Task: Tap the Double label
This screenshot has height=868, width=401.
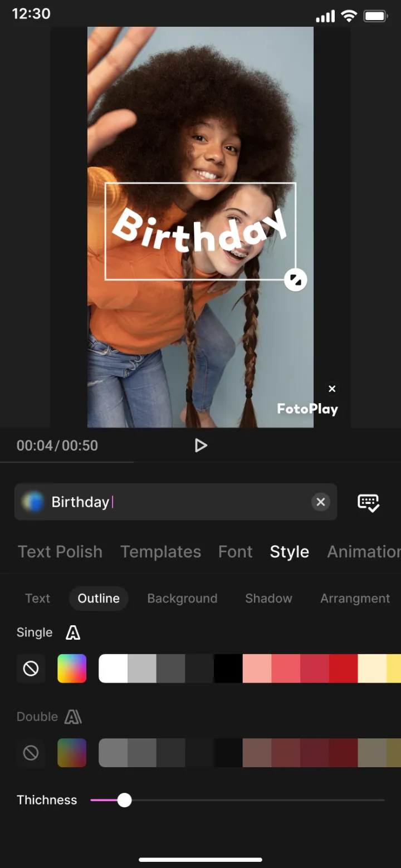Action: [x=37, y=717]
